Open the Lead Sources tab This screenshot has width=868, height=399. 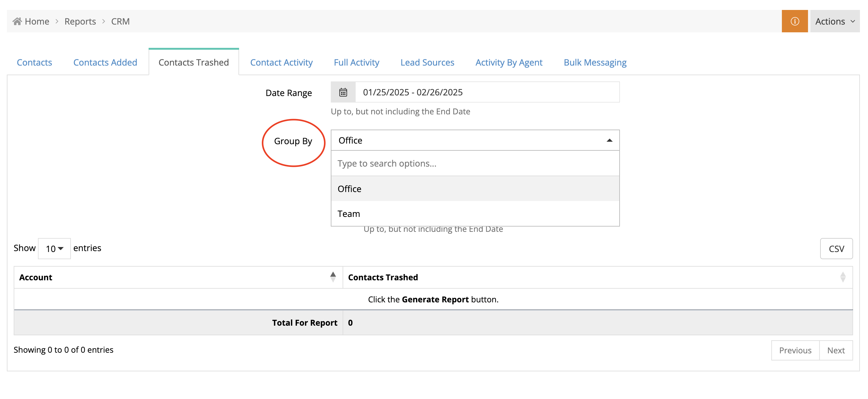(x=427, y=62)
